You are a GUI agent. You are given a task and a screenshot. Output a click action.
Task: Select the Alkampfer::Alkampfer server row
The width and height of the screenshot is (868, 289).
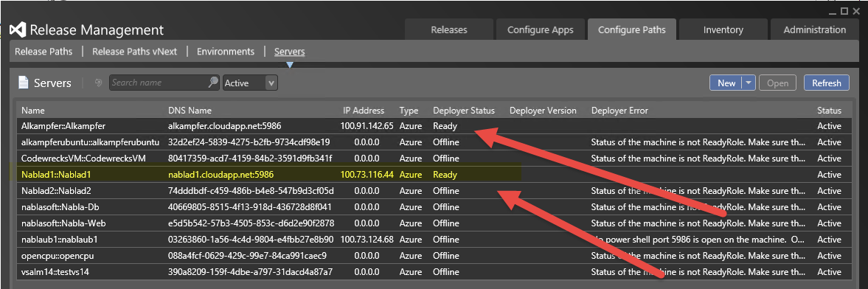click(434, 125)
